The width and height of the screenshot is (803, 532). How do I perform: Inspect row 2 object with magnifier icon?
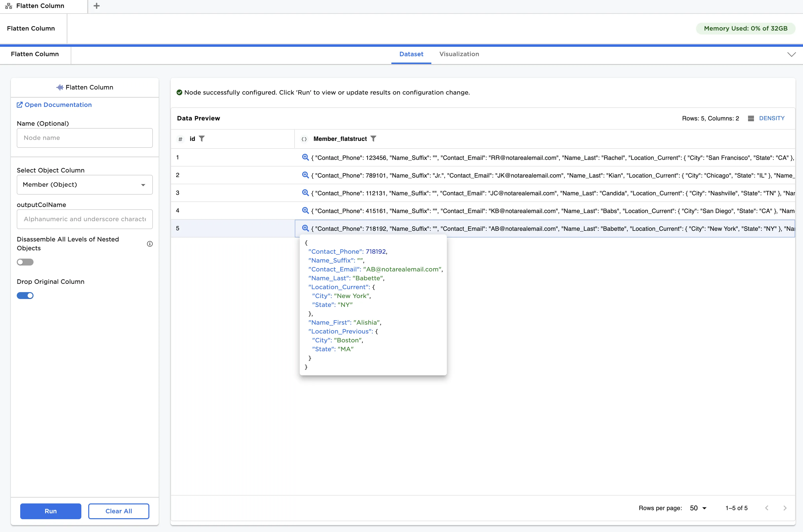pyautogui.click(x=305, y=175)
